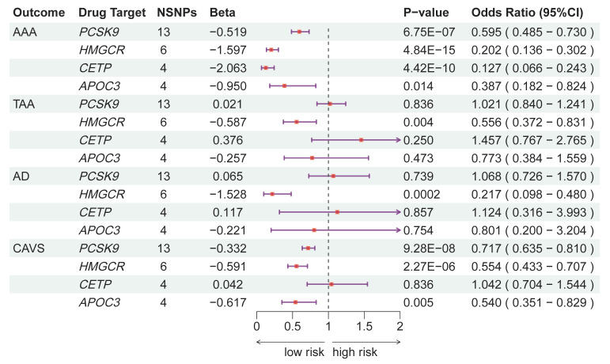Click the P-value column header
Viewport: 610px width, 364px height.
pyautogui.click(x=426, y=14)
